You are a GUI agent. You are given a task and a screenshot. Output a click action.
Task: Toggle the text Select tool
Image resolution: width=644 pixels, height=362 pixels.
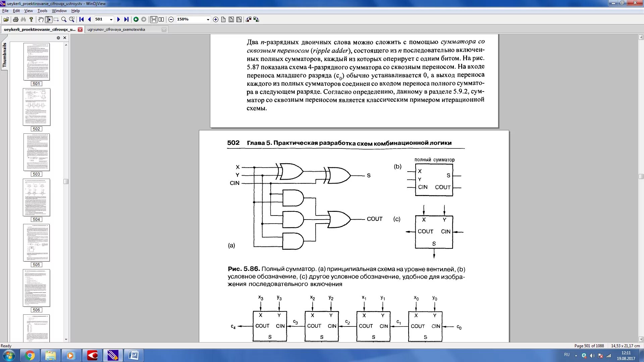(49, 19)
